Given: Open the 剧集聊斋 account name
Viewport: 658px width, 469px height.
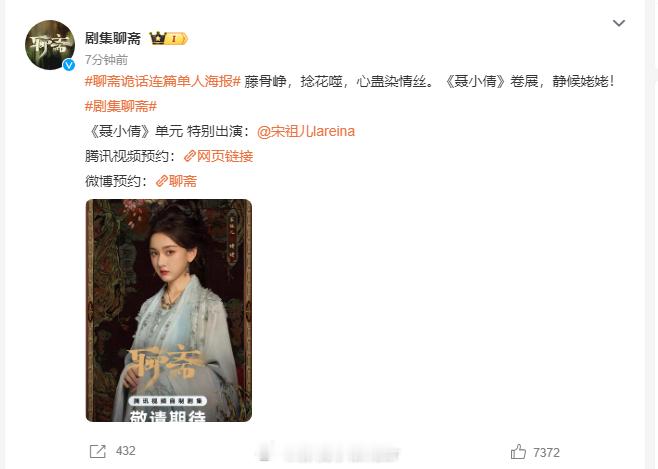Looking at the screenshot, I should pos(112,39).
